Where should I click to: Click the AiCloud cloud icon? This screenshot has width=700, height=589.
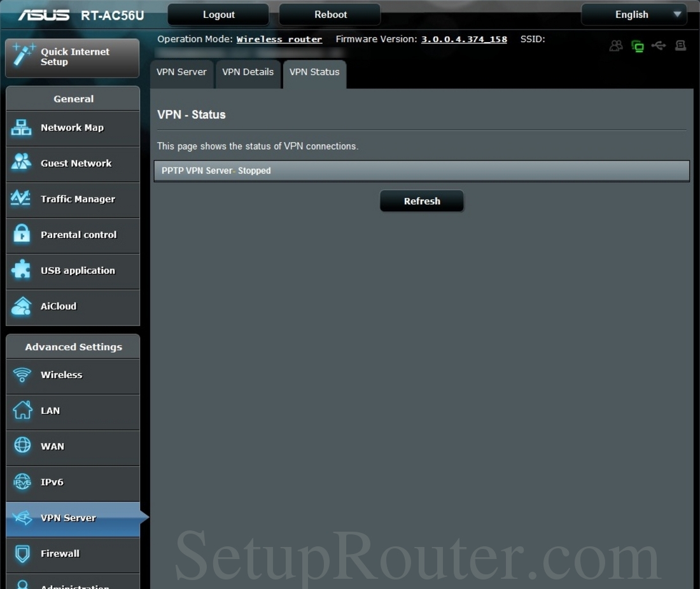click(22, 306)
